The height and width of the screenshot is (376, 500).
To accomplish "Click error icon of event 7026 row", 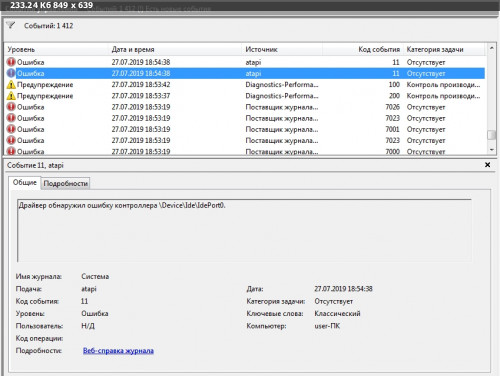I will pyautogui.click(x=11, y=107).
